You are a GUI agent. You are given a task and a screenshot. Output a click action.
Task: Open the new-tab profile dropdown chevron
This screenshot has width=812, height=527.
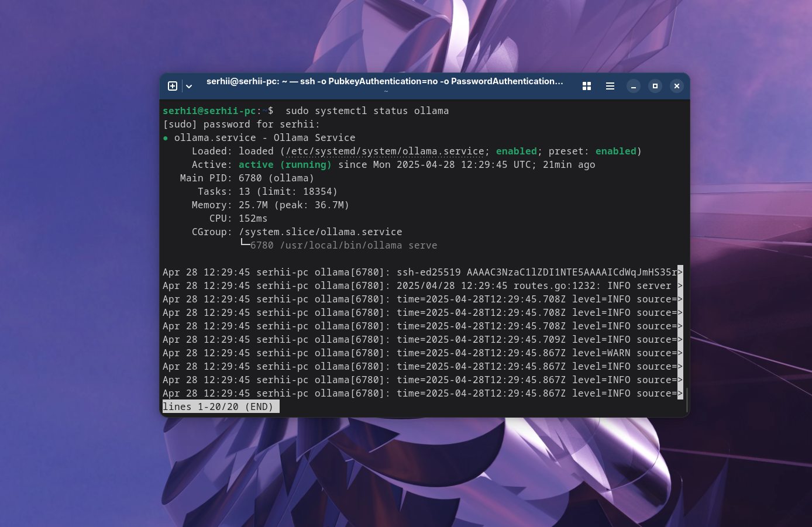188,86
